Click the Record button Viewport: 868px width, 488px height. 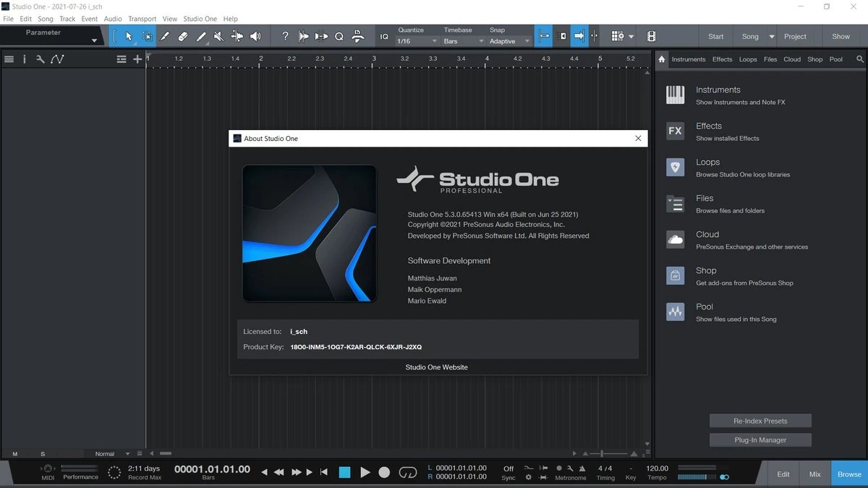[384, 472]
